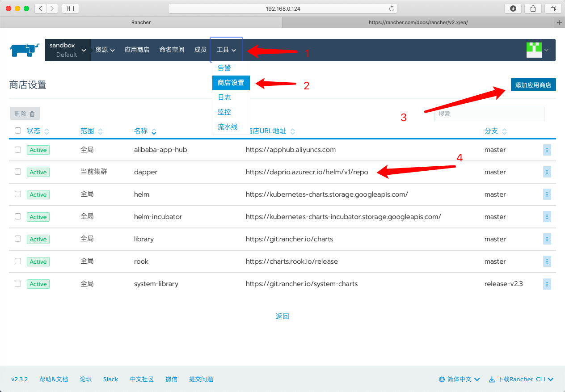Open the 简体中文 language dropdown

pos(460,379)
